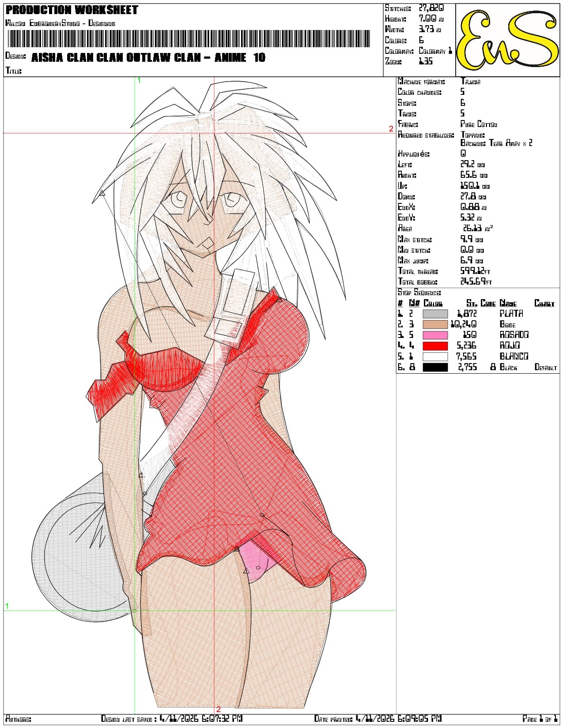Click the ROSADO pink color swatch
This screenshot has width=563, height=728.
[435, 335]
